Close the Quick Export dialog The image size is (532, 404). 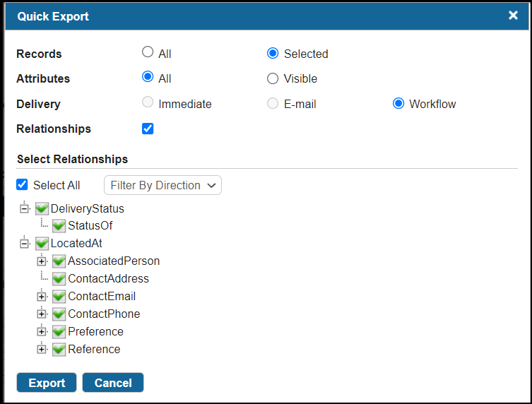point(514,16)
